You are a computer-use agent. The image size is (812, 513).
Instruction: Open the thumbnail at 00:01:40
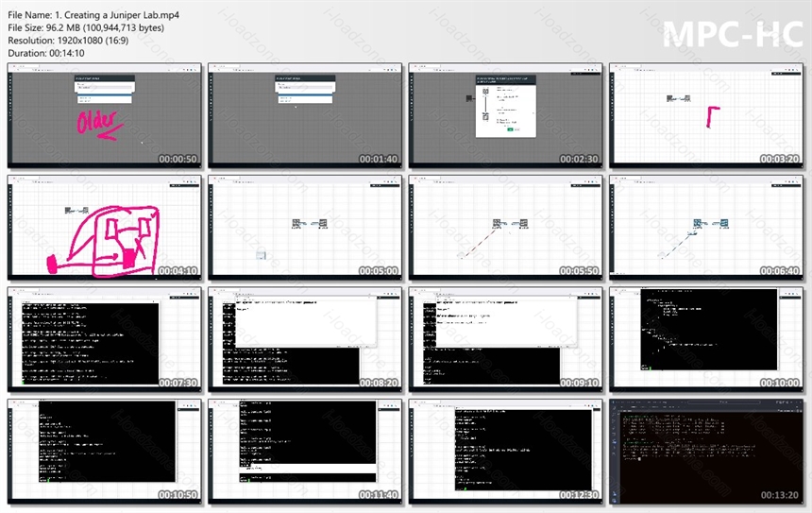(305, 115)
